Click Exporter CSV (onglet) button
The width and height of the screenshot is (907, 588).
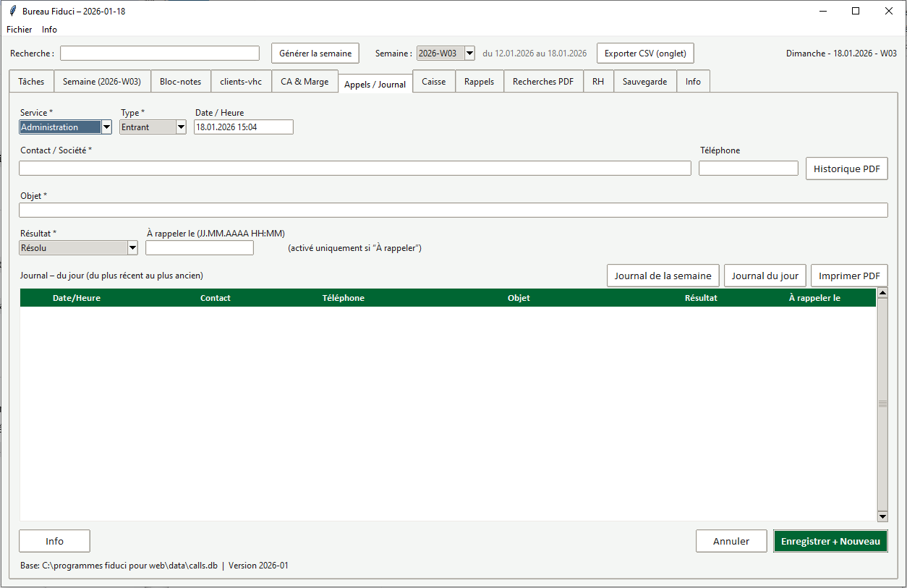click(x=645, y=54)
